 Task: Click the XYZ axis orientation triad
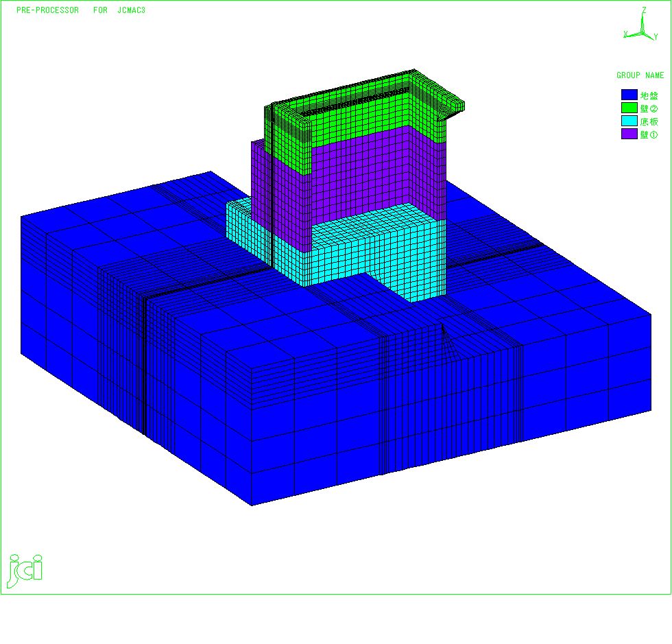pyautogui.click(x=641, y=24)
